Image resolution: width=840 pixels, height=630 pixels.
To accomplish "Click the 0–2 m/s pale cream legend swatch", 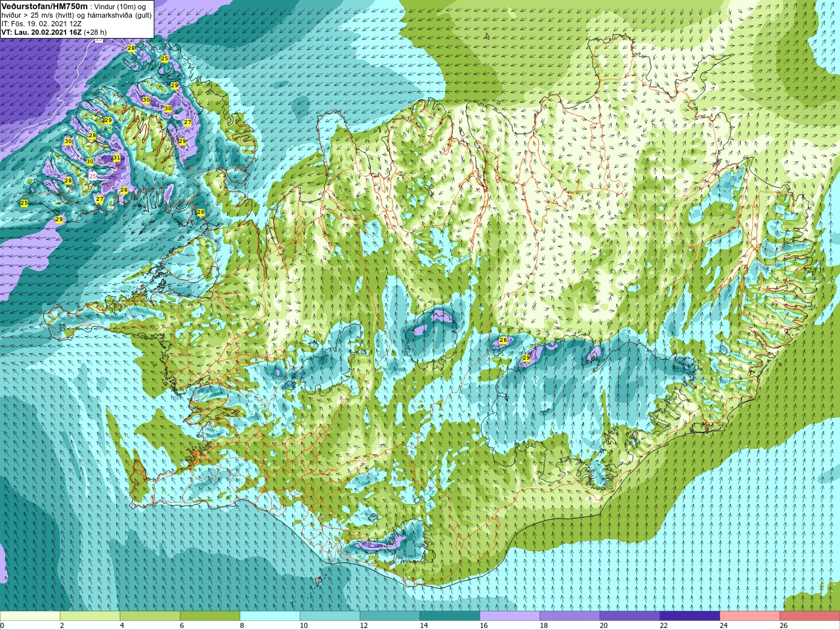I will (30, 616).
